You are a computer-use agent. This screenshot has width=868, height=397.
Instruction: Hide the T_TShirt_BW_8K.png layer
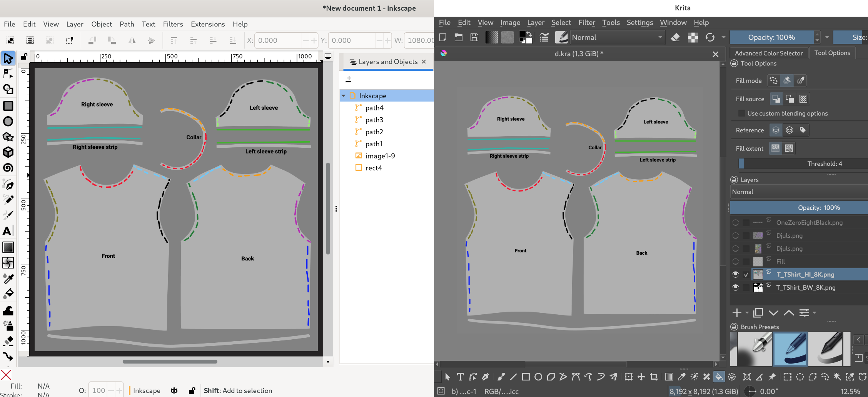(735, 287)
